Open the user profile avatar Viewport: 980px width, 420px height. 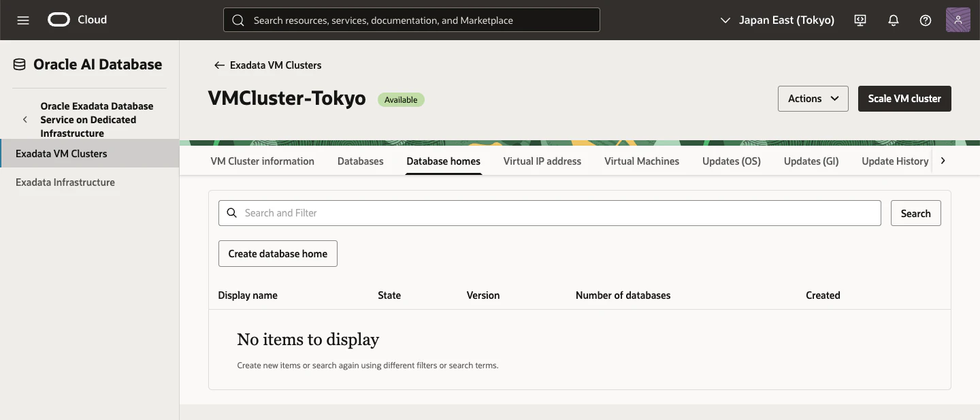coord(958,20)
